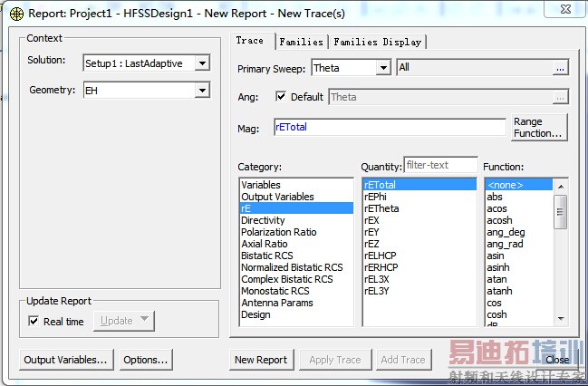
Task: Select rEZ in the Quantity list
Action: pyautogui.click(x=419, y=244)
